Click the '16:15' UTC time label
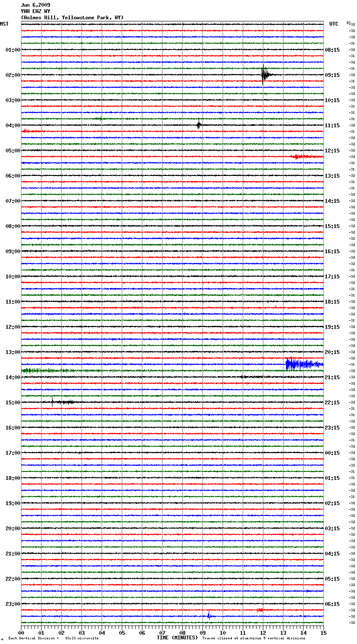 coord(332,251)
